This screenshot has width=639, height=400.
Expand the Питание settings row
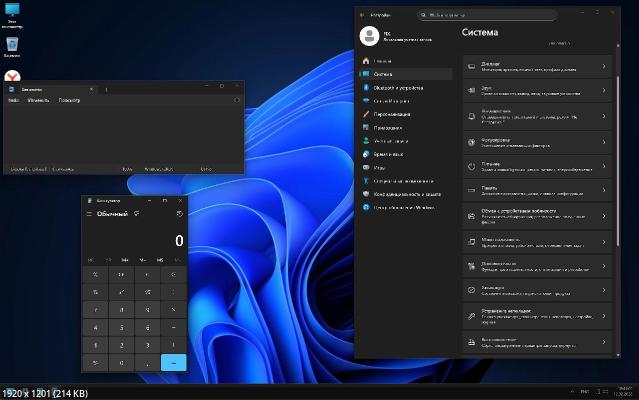(x=537, y=165)
